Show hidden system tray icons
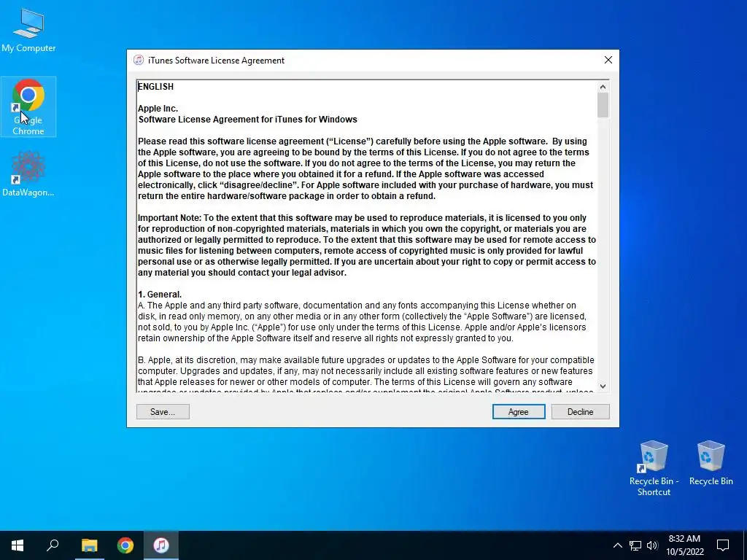The image size is (747, 560). [617, 545]
